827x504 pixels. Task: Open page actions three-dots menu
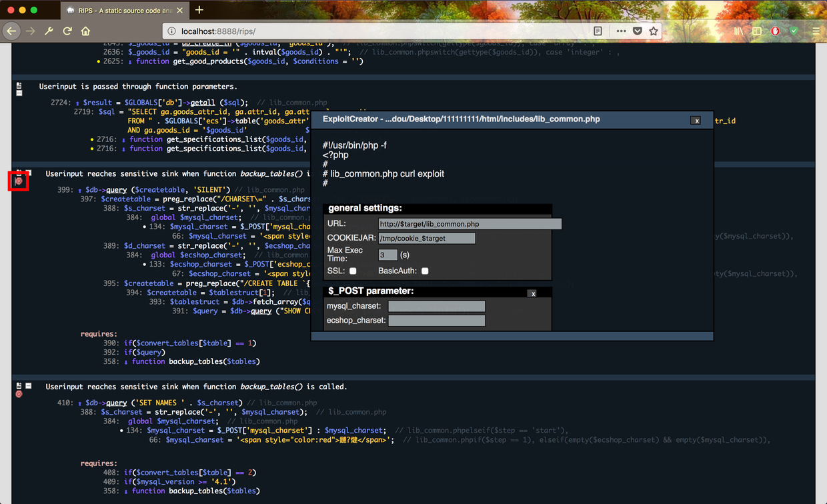(x=621, y=31)
